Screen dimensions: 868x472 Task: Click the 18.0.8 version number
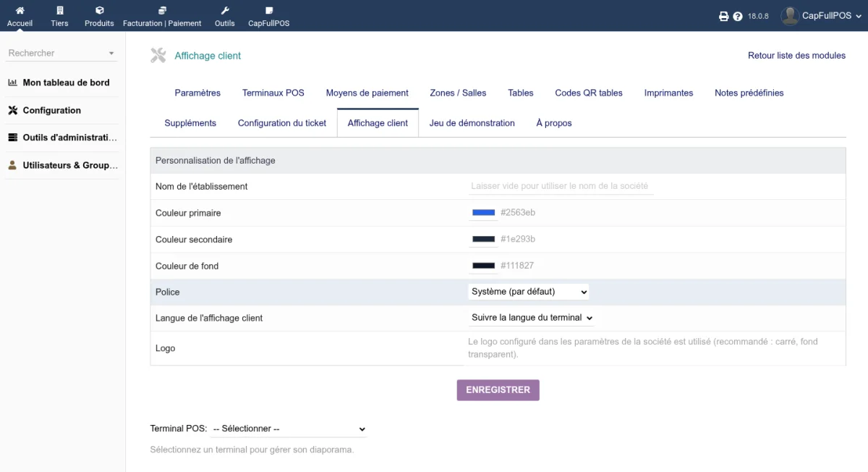click(x=758, y=16)
